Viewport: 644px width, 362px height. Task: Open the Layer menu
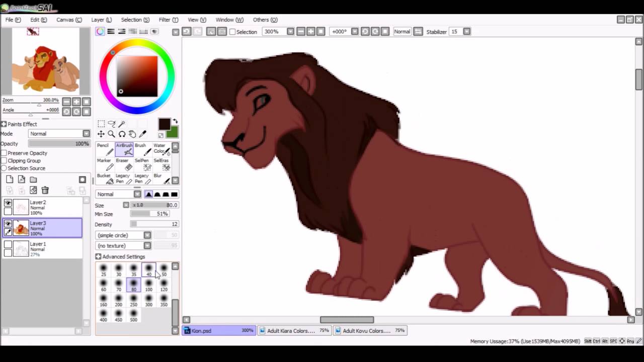pos(101,20)
